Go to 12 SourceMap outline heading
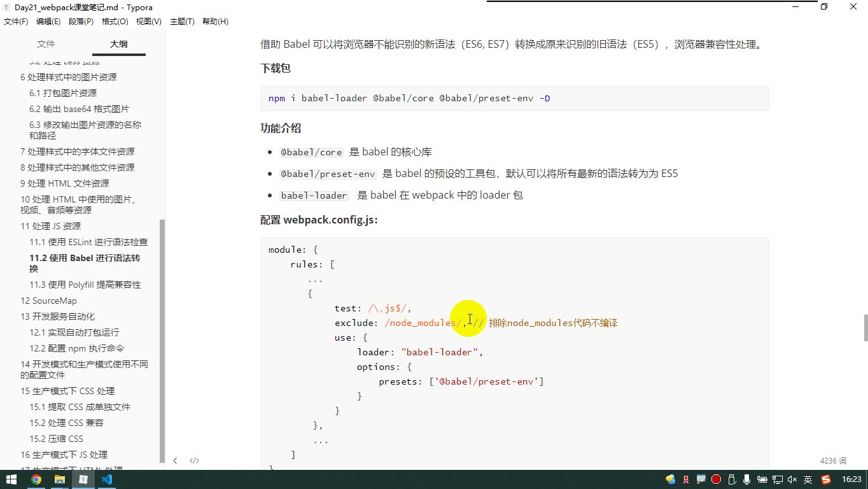The height and width of the screenshot is (489, 868). click(48, 301)
